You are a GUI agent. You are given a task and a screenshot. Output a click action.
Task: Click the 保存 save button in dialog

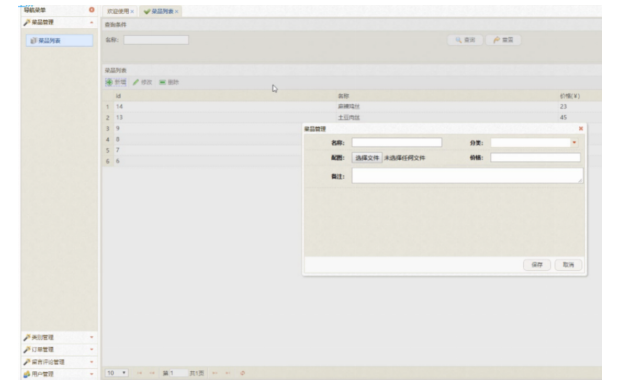(537, 265)
